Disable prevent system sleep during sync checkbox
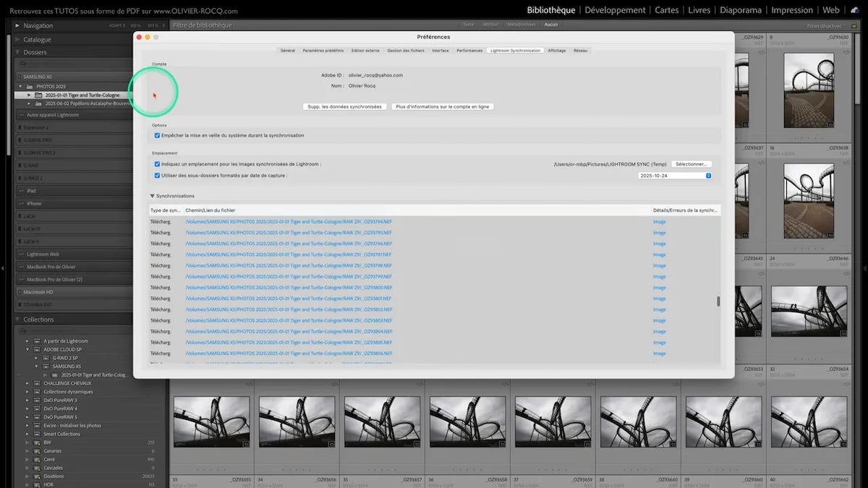 click(x=157, y=135)
